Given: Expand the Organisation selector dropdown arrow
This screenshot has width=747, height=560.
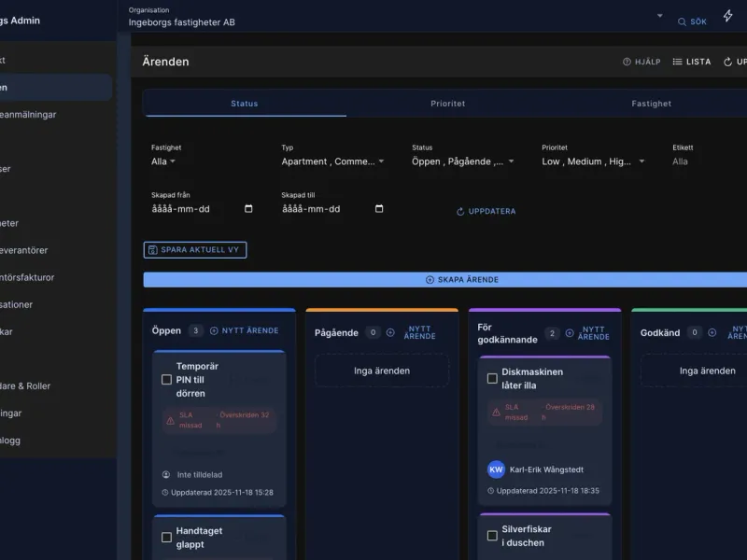Looking at the screenshot, I should [x=660, y=16].
